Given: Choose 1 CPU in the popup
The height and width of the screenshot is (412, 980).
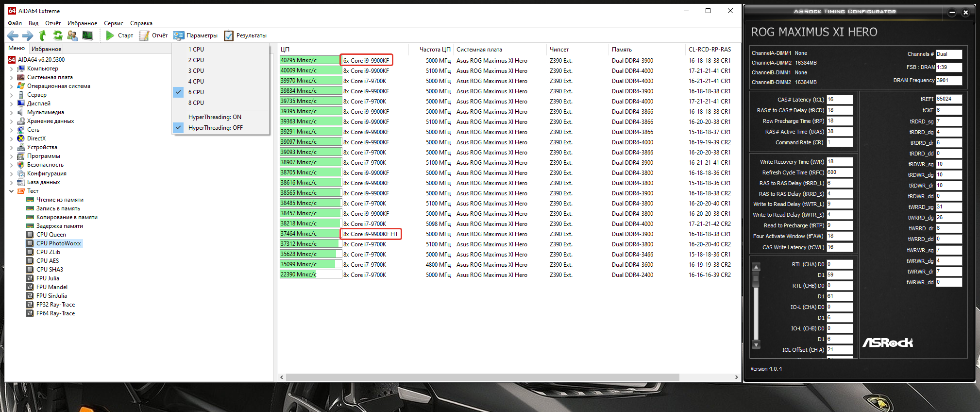Looking at the screenshot, I should (x=221, y=50).
